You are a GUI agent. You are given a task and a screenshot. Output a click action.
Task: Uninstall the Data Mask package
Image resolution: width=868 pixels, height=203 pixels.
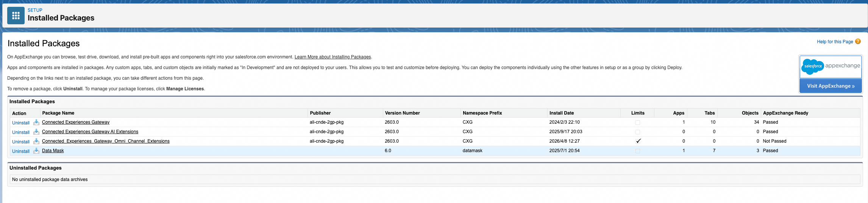pyautogui.click(x=21, y=151)
